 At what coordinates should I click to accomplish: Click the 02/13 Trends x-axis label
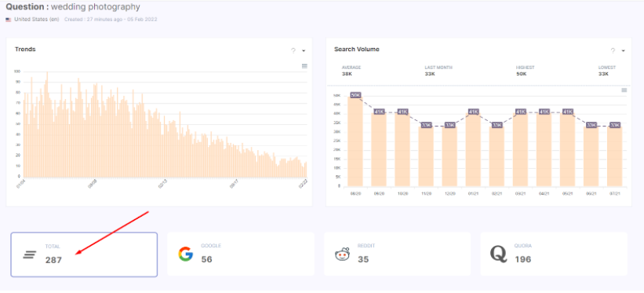[163, 184]
